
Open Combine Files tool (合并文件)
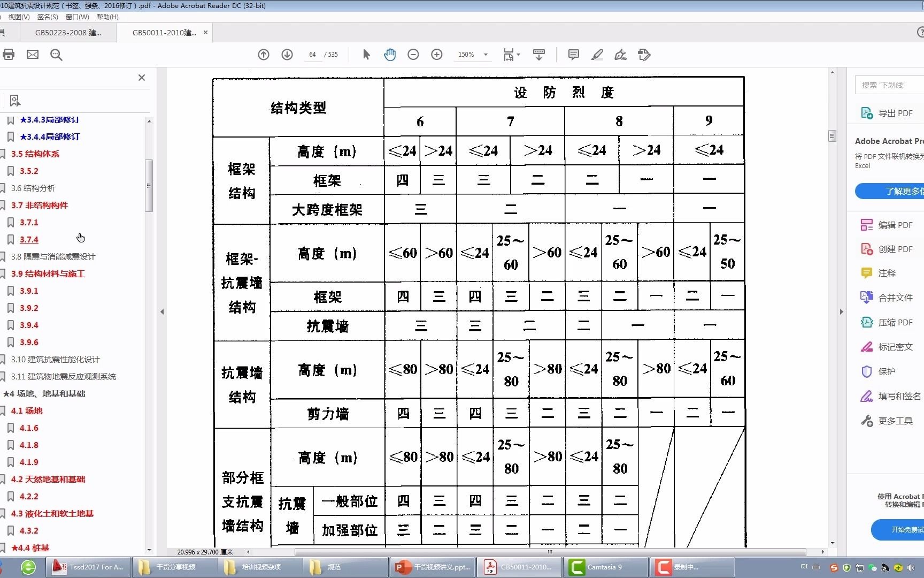click(888, 298)
